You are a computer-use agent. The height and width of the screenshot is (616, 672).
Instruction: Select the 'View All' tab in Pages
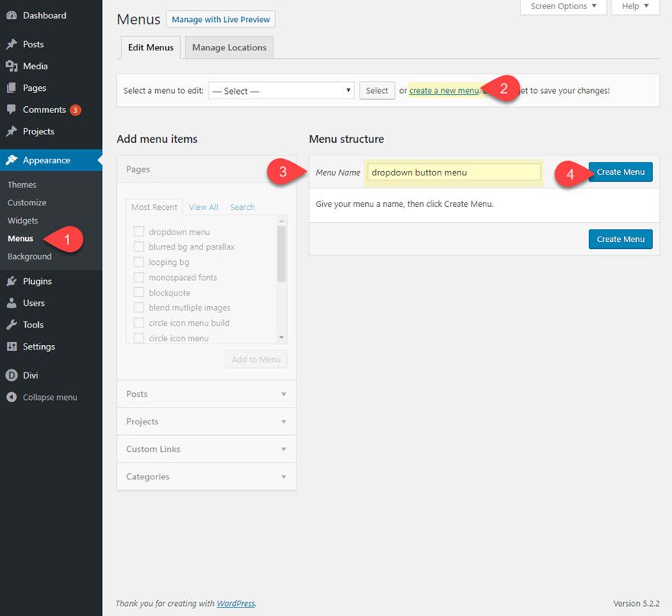(x=202, y=207)
